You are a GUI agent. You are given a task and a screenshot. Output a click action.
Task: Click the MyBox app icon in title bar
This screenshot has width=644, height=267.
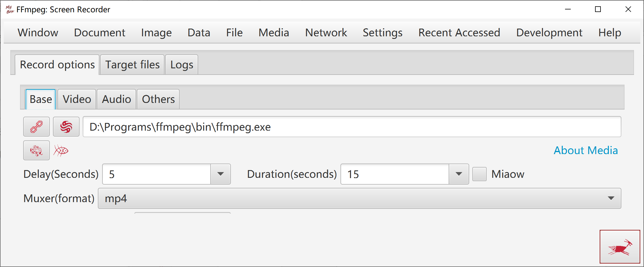[10, 9]
